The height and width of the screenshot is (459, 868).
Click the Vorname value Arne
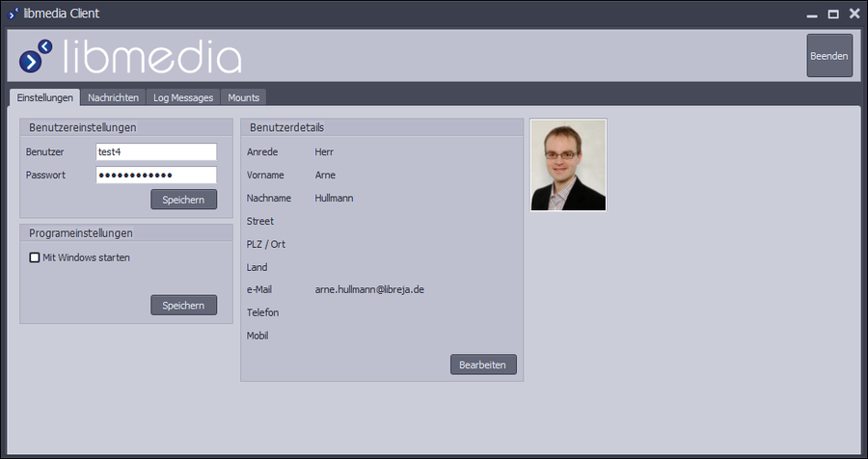(x=325, y=175)
